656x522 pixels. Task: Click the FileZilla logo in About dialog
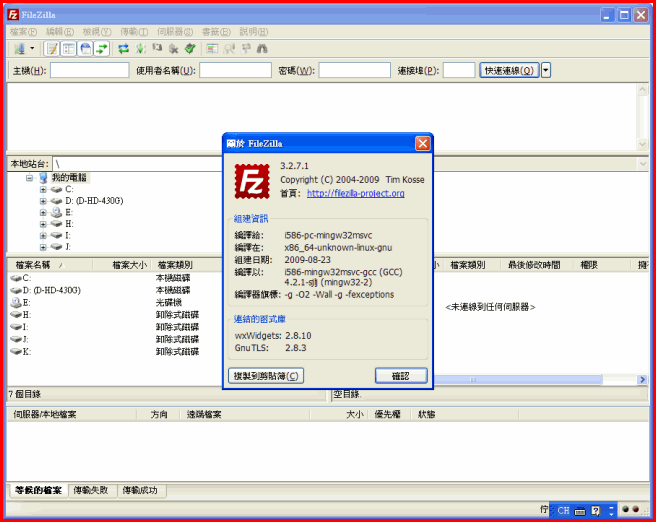pos(252,181)
